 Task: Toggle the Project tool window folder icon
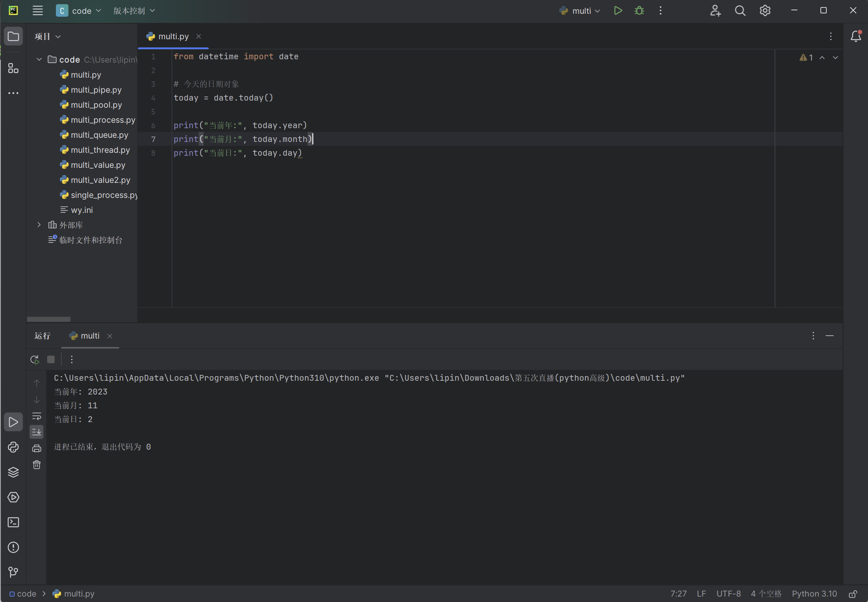(13, 36)
